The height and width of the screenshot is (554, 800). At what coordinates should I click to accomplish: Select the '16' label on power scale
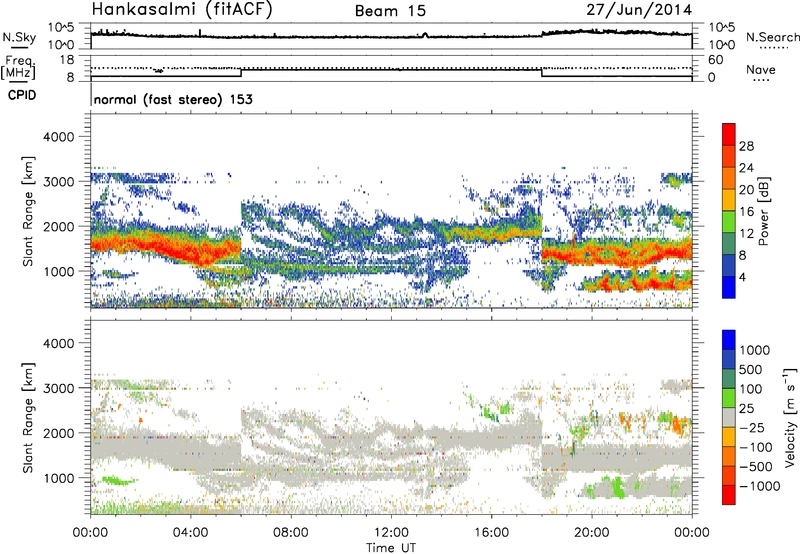tap(746, 212)
